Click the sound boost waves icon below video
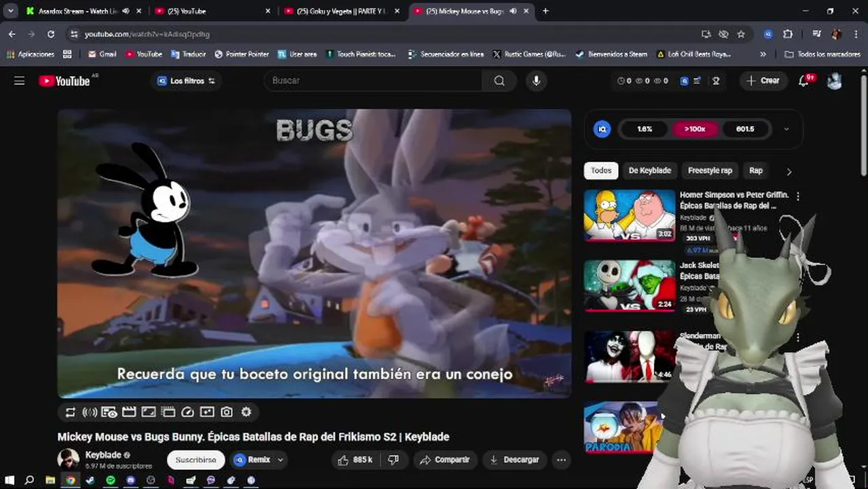Image resolution: width=868 pixels, height=489 pixels. pos(90,412)
